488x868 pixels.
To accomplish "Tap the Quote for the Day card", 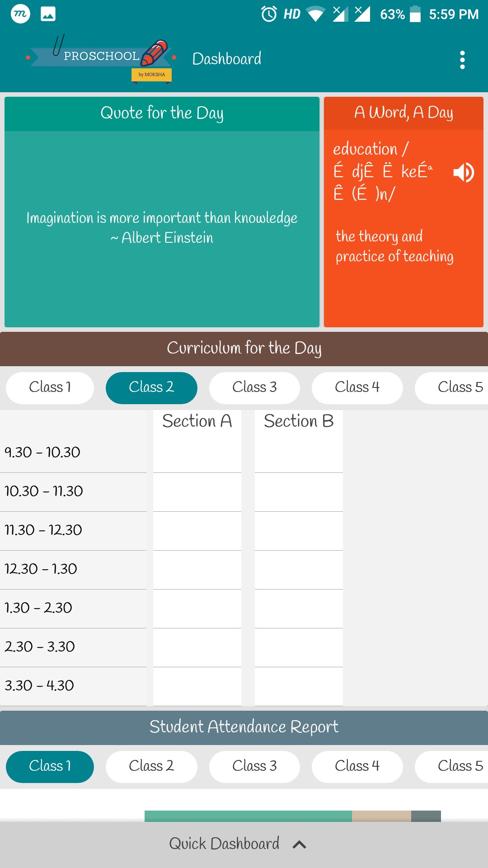I will tap(162, 210).
